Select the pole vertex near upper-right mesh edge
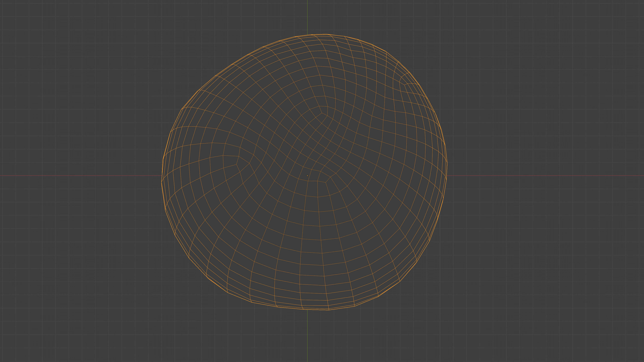Image resolution: width=644 pixels, height=362 pixels. tap(405, 85)
